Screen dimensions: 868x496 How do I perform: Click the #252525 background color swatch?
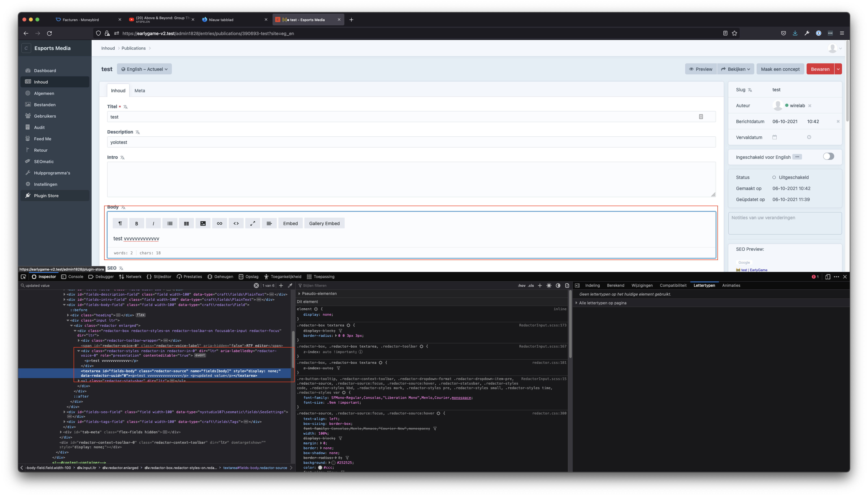(333, 463)
